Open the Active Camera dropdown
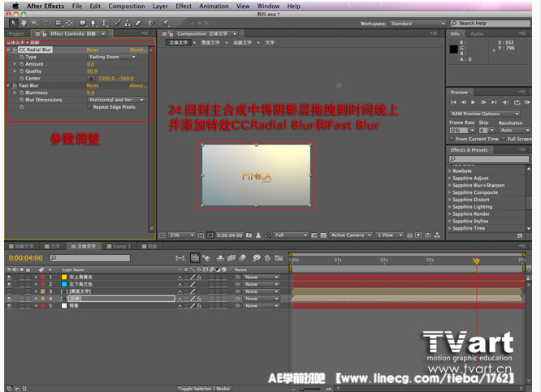 [351, 235]
